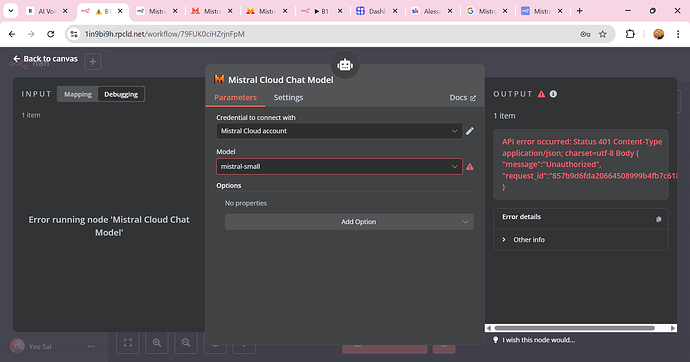Open the mistral-small model dropdown
The height and width of the screenshot is (362, 690).
(339, 167)
